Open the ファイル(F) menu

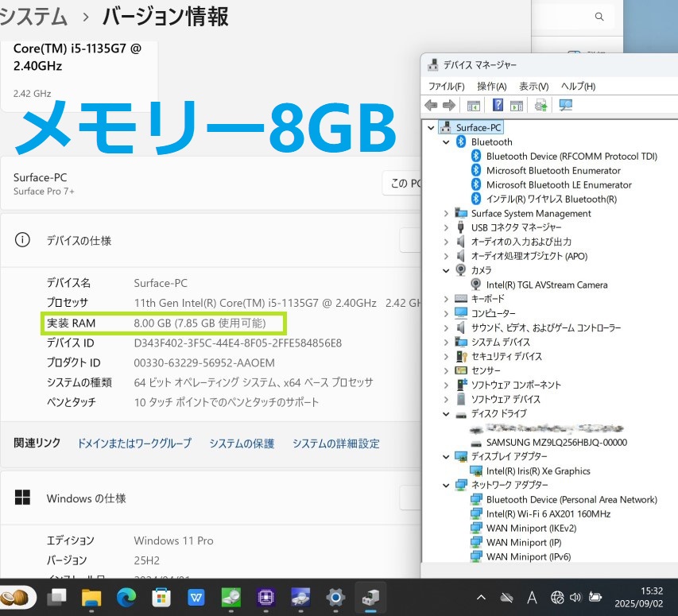[446, 86]
